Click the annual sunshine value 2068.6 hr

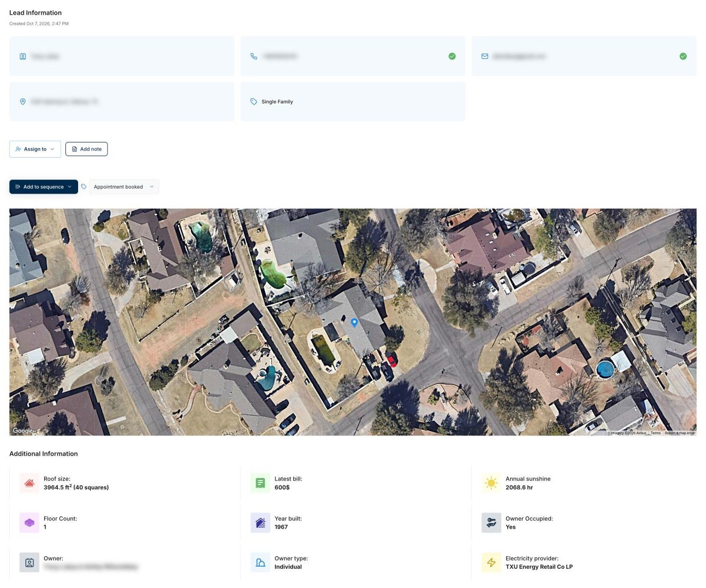(519, 488)
